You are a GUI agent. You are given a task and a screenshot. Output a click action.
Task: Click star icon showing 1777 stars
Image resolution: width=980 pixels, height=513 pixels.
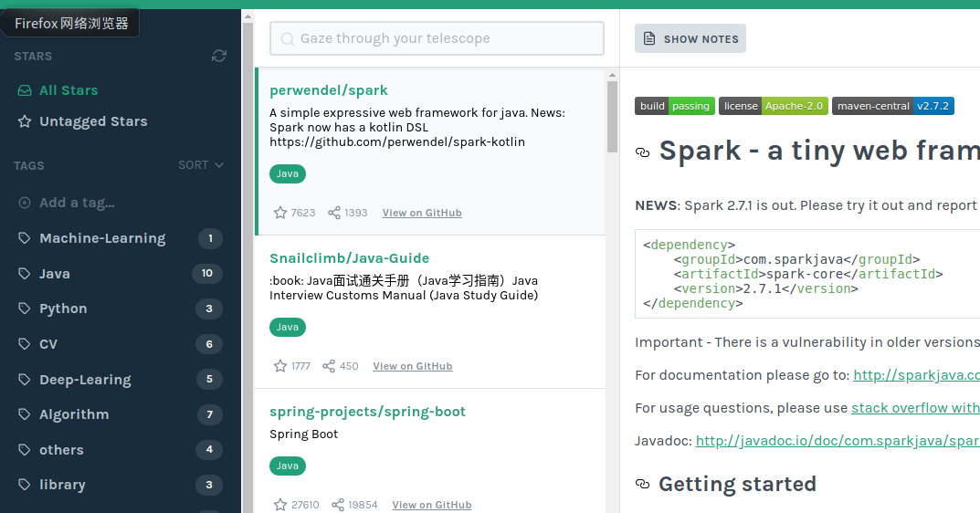[x=280, y=365]
